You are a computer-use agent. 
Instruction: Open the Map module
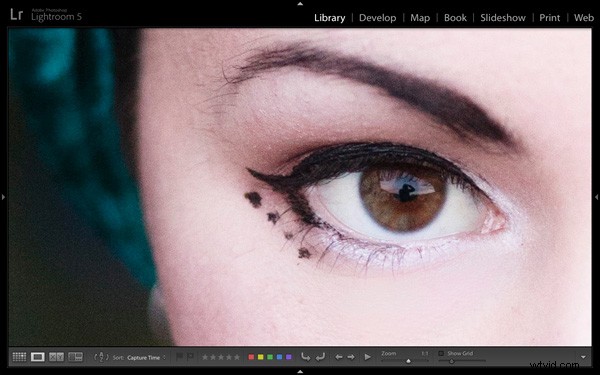pyautogui.click(x=420, y=18)
